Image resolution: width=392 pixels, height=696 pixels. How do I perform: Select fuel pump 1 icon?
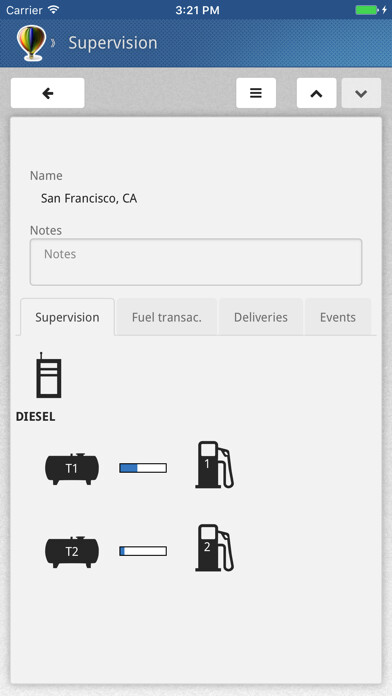(x=214, y=465)
